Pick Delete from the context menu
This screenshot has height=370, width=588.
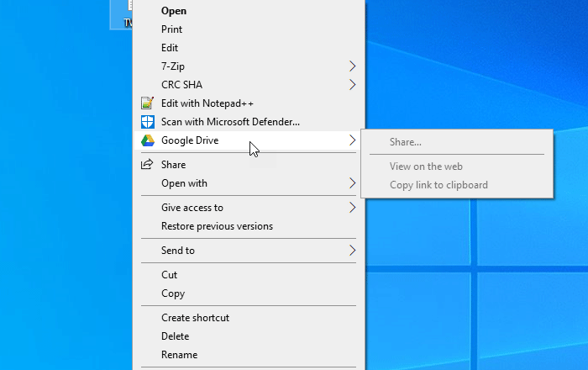click(175, 336)
